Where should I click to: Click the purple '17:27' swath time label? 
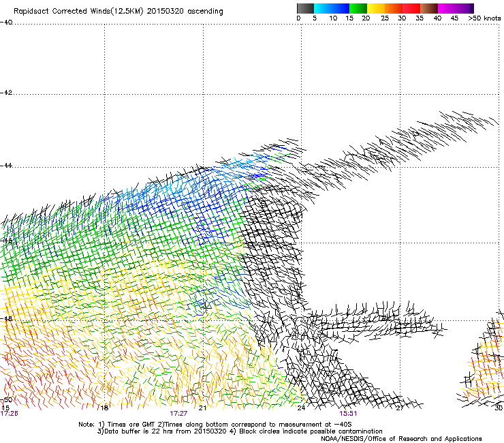(178, 414)
